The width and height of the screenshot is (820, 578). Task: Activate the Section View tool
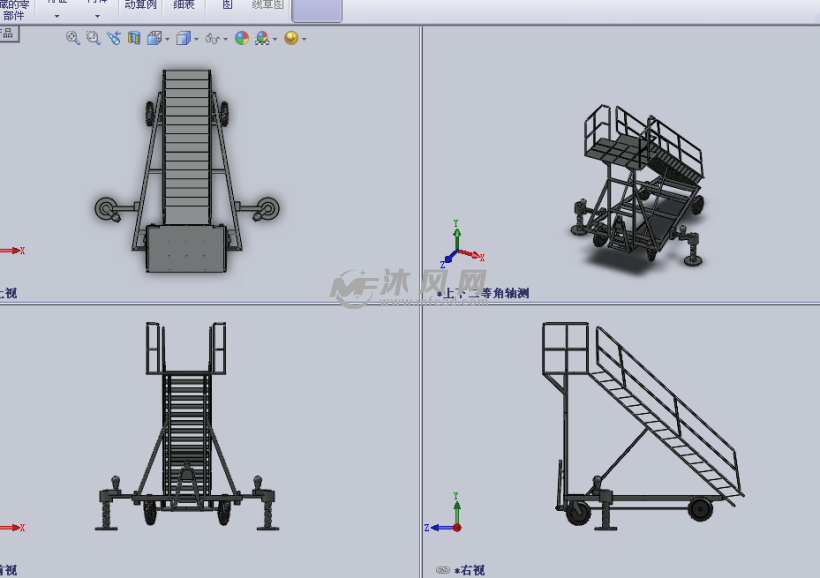tap(134, 38)
